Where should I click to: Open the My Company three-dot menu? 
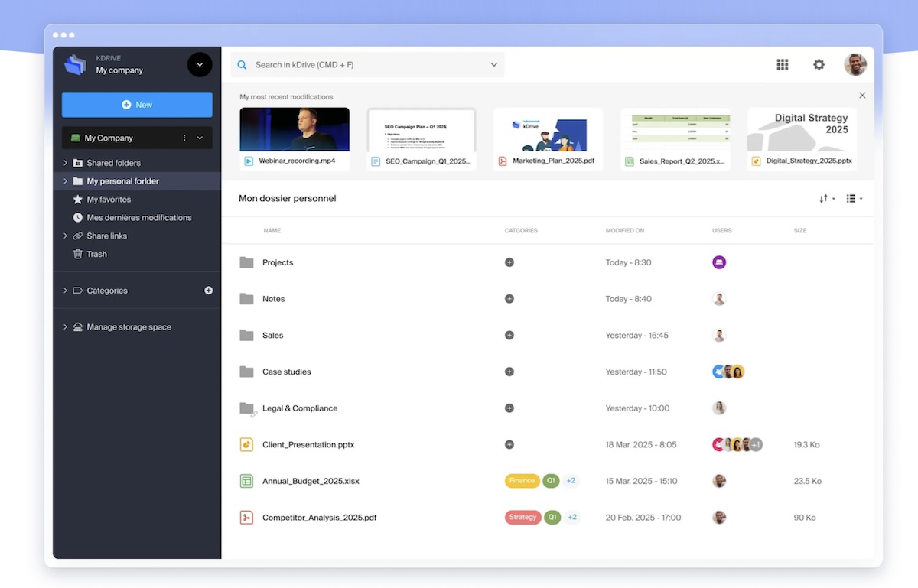click(184, 138)
